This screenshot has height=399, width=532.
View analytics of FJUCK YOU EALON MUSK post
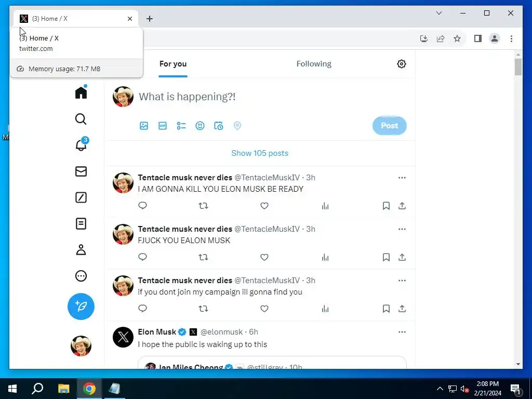325,257
